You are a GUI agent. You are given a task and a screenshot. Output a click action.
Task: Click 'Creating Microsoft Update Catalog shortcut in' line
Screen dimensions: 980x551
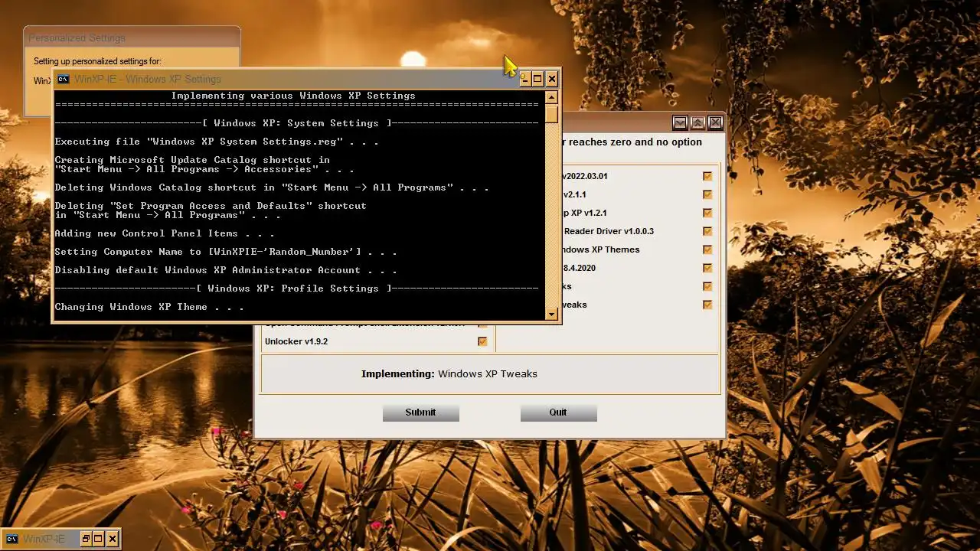click(192, 160)
